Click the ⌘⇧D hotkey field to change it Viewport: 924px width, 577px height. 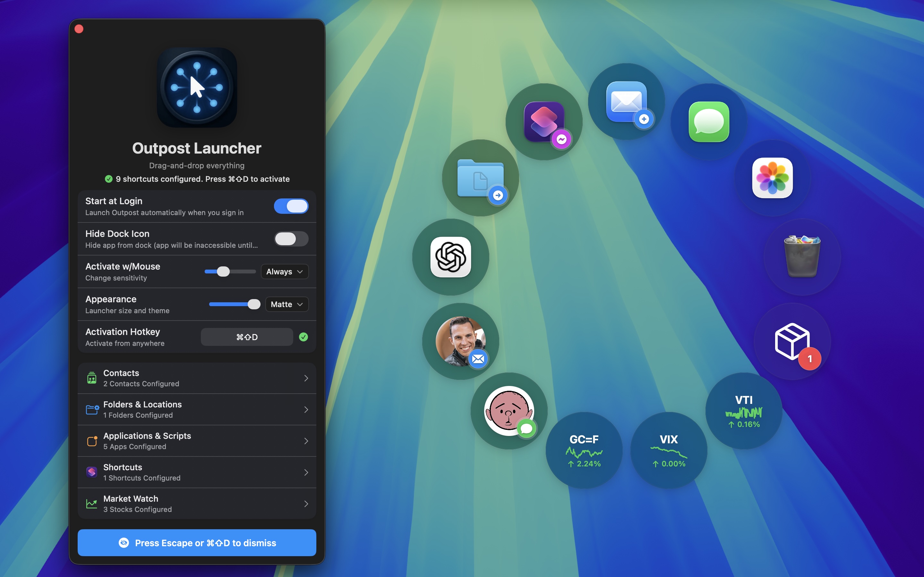pos(247,337)
